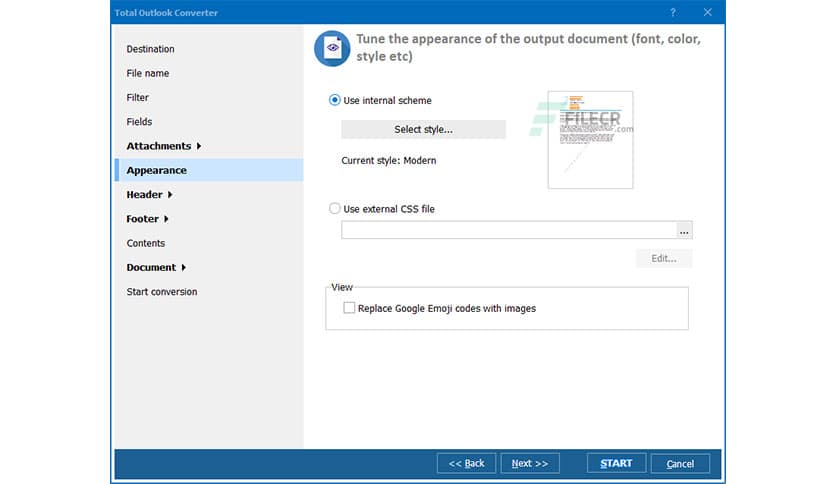
Task: Click the Cancel button
Action: tap(680, 463)
